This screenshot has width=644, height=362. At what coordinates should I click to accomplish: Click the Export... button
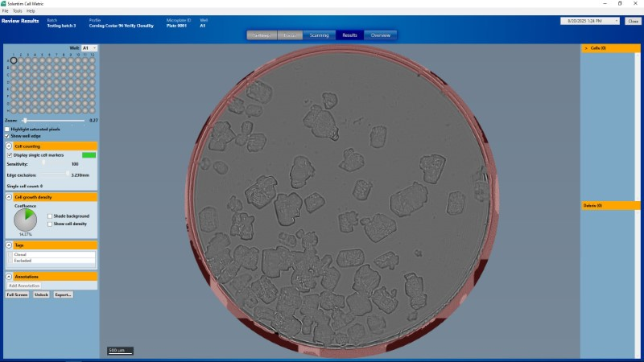(x=63, y=294)
